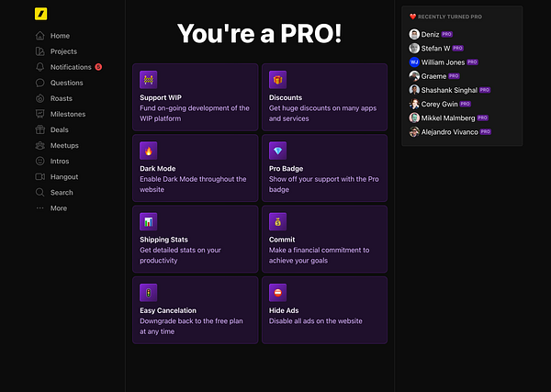Open William Jones profile link

point(443,62)
